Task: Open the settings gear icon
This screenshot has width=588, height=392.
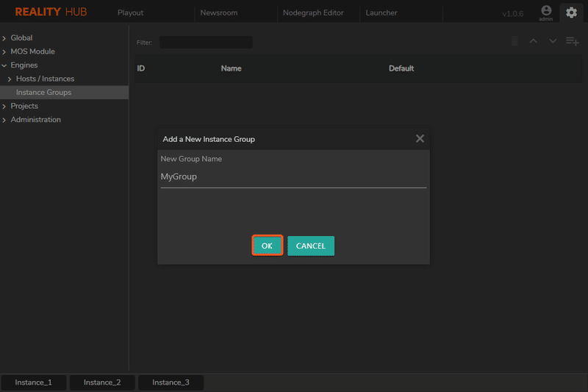Action: (571, 13)
